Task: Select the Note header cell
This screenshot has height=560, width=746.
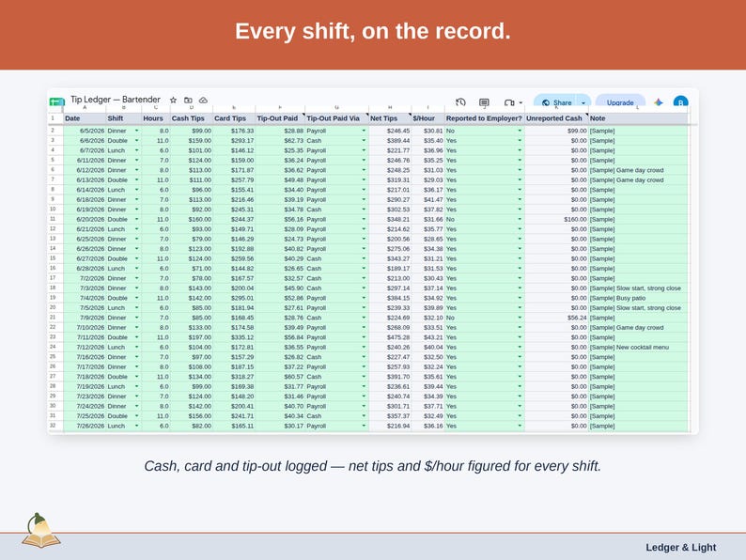Action: (x=638, y=118)
